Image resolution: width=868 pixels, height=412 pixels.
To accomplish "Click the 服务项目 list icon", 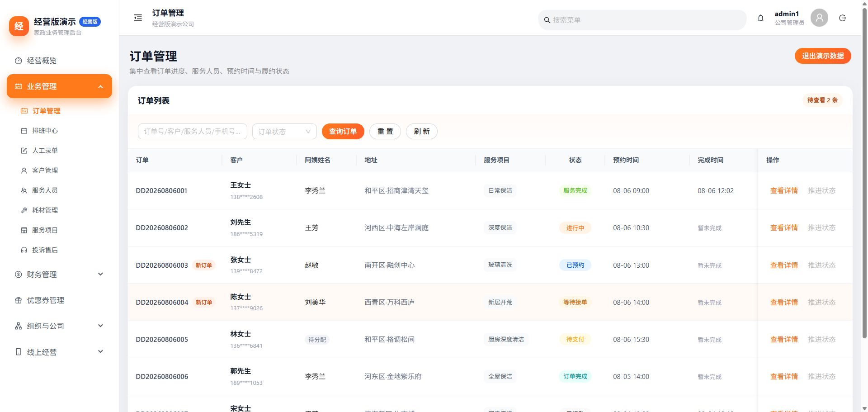I will (x=24, y=230).
